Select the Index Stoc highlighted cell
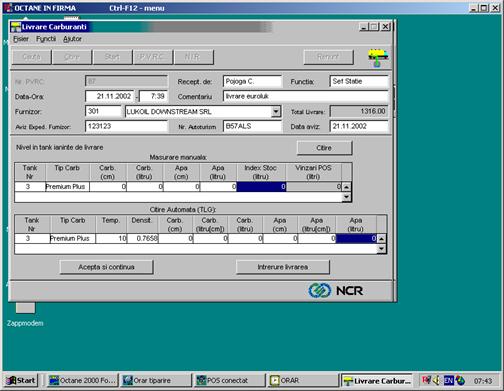The height and width of the screenshot is (391, 504). [x=261, y=187]
